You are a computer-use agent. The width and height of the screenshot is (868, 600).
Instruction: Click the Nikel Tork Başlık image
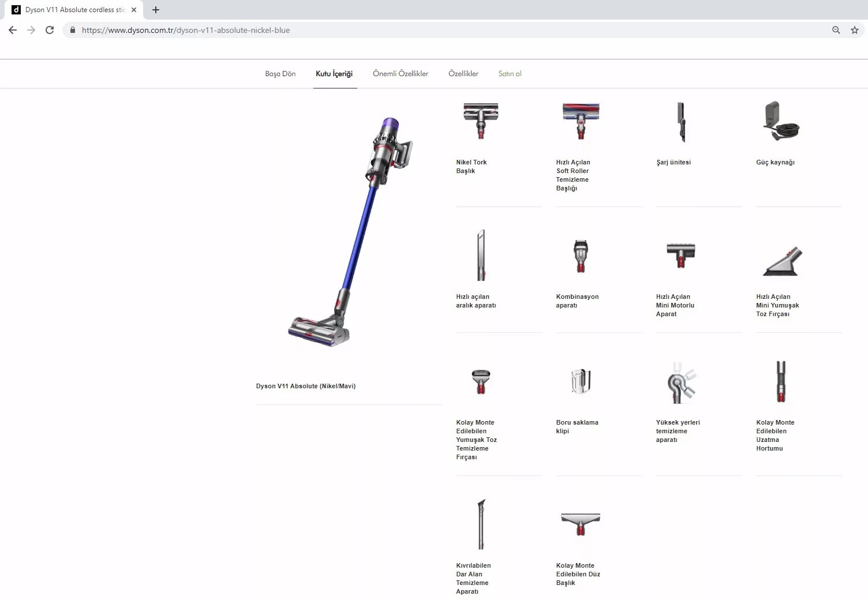(481, 121)
